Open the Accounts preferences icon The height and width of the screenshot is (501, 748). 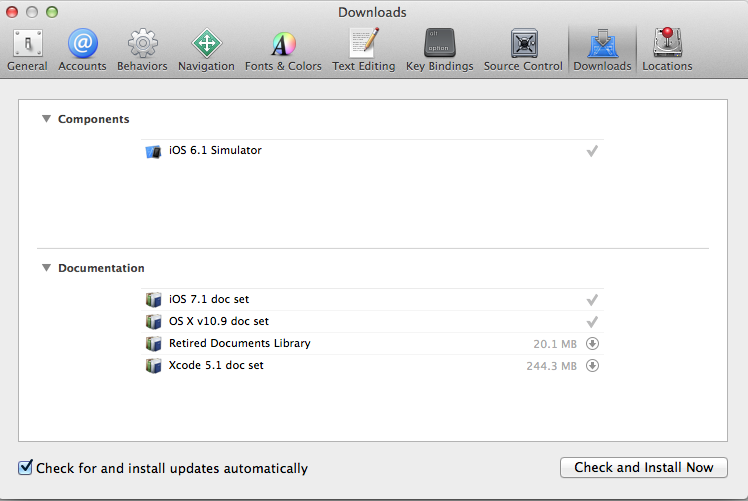pos(83,43)
